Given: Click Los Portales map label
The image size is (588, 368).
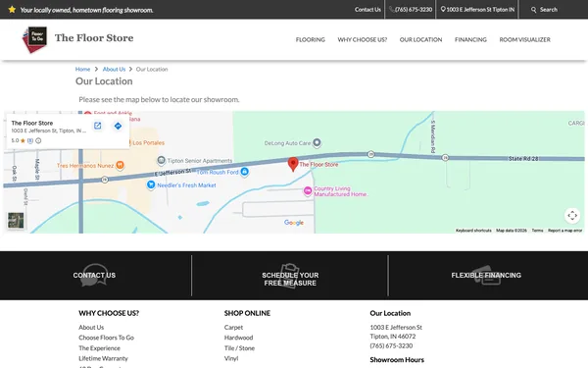Looking at the screenshot, I should click(x=149, y=142).
